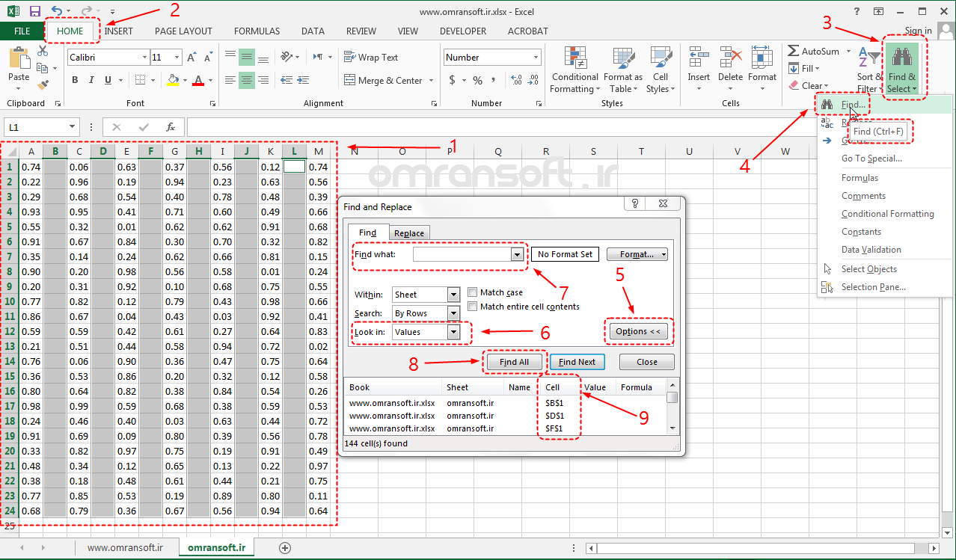This screenshot has height=560, width=956.
Task: Open the font size 11 dropdown
Action: click(177, 58)
